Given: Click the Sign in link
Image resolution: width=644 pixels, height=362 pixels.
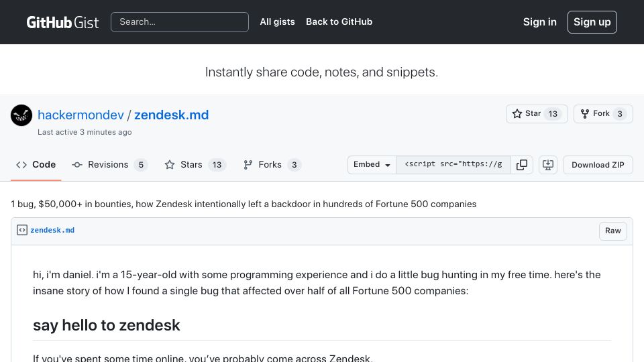Looking at the screenshot, I should coord(539,22).
